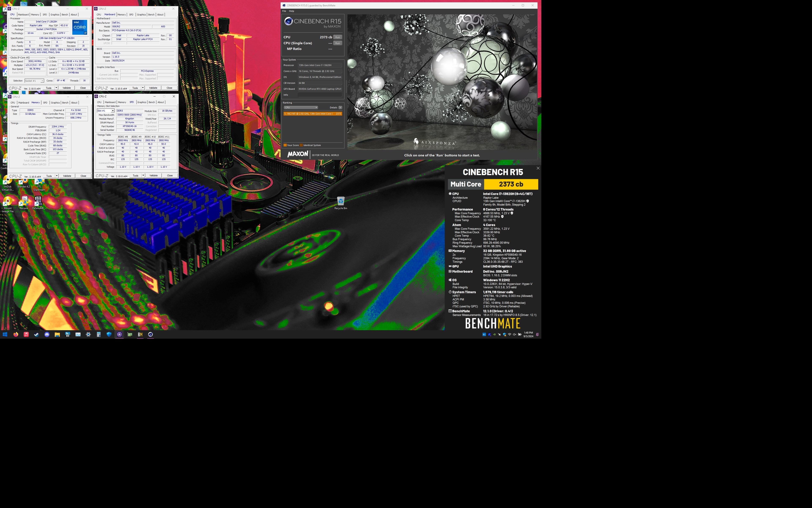Launch Firefox from the taskbar

tap(16, 334)
